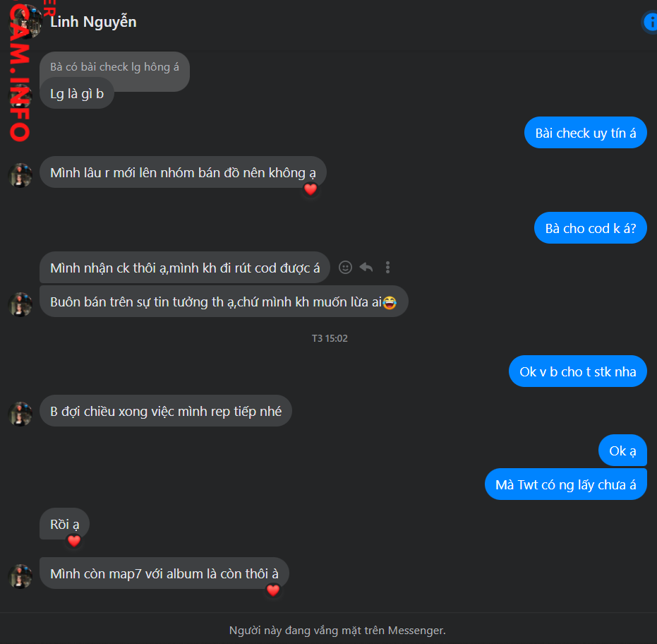Image resolution: width=657 pixels, height=644 pixels.
Task: Click the quoted reply 'Bà có bài check lg'
Action: [114, 67]
